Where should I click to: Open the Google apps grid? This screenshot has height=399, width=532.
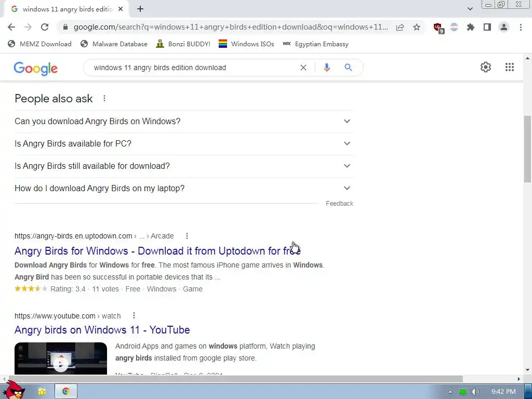(x=509, y=67)
